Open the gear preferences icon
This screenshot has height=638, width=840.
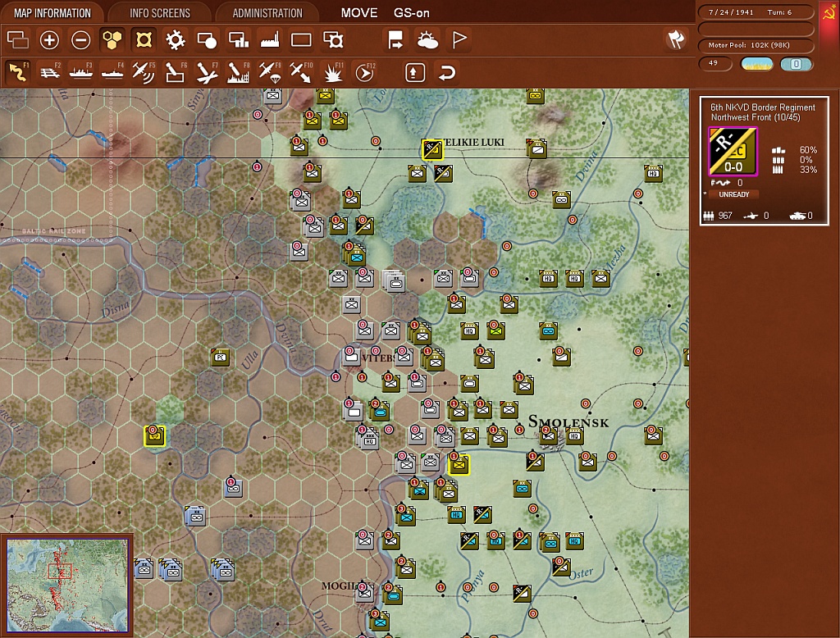click(176, 40)
